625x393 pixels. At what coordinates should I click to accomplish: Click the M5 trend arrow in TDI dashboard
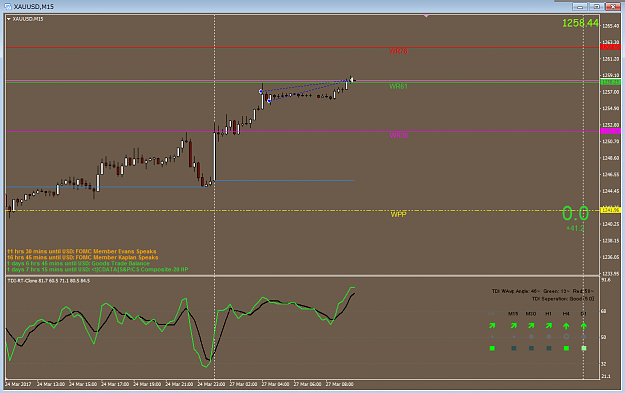click(x=492, y=326)
